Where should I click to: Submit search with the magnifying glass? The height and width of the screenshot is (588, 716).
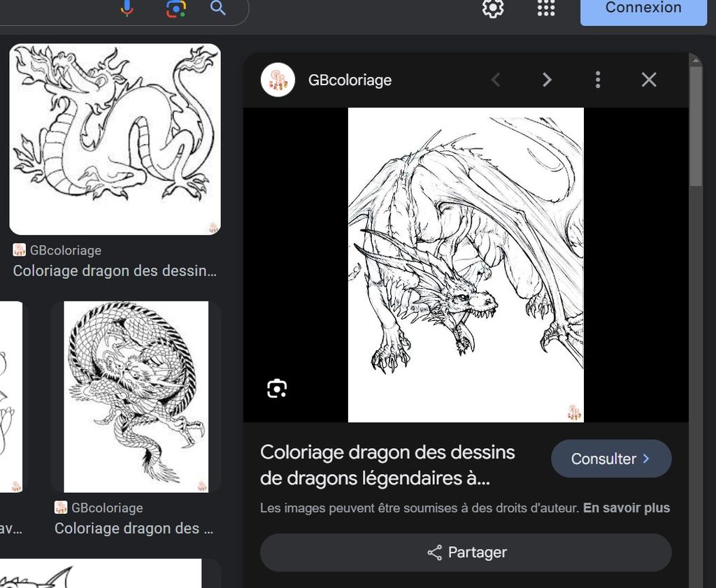click(x=218, y=8)
